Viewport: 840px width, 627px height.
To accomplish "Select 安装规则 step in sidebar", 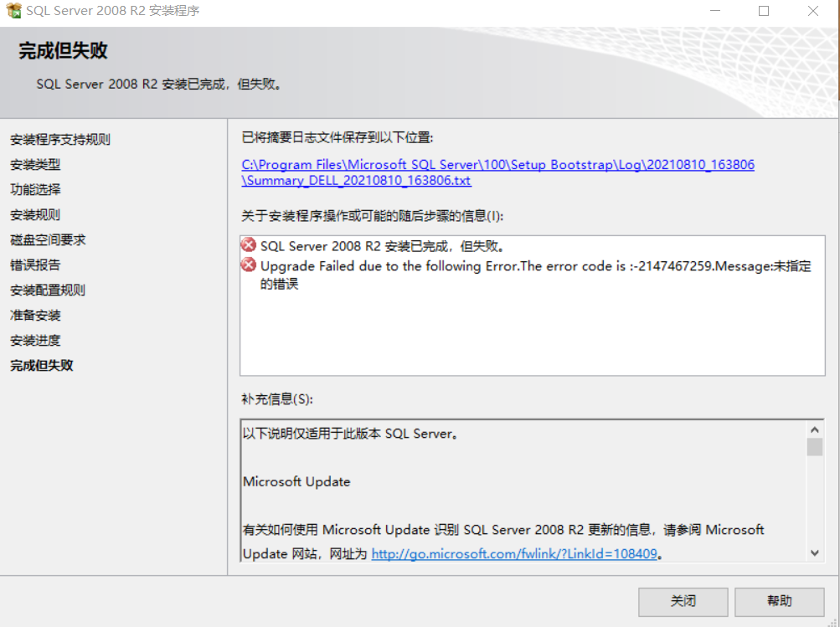I will pos(35,214).
